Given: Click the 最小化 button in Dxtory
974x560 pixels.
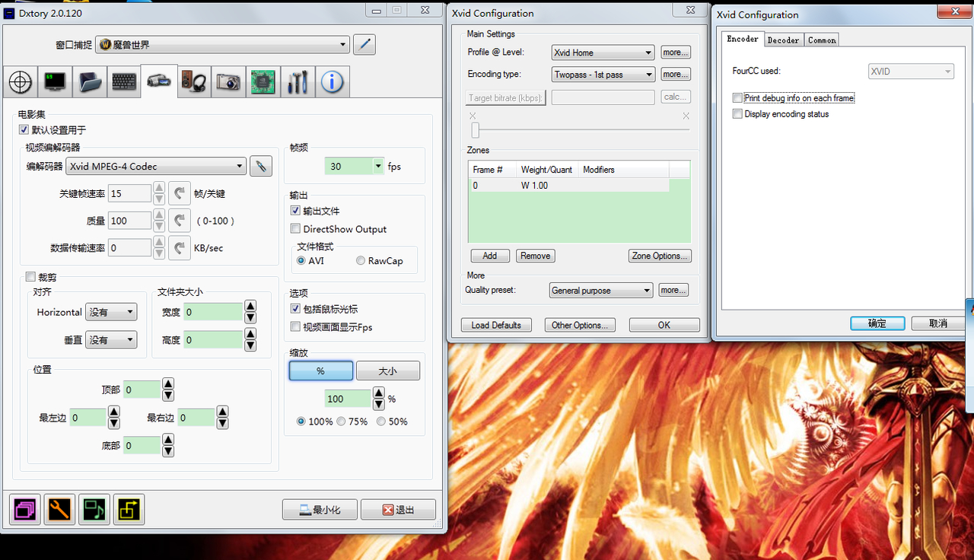Looking at the screenshot, I should click(x=320, y=510).
